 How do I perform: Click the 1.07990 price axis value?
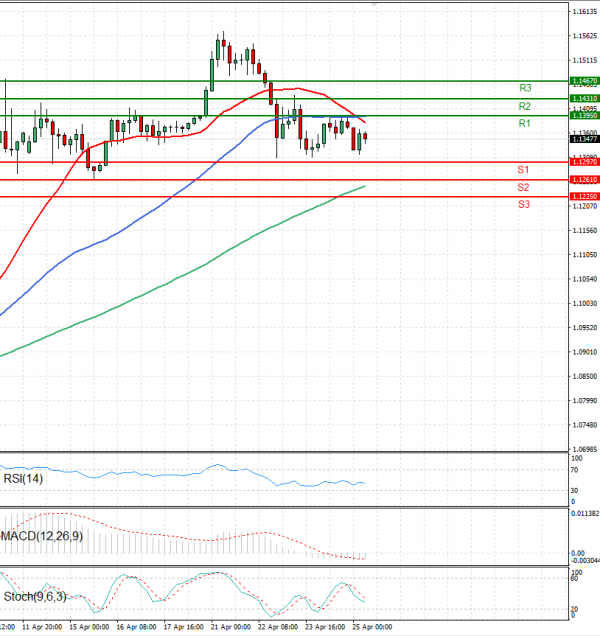pyautogui.click(x=585, y=401)
